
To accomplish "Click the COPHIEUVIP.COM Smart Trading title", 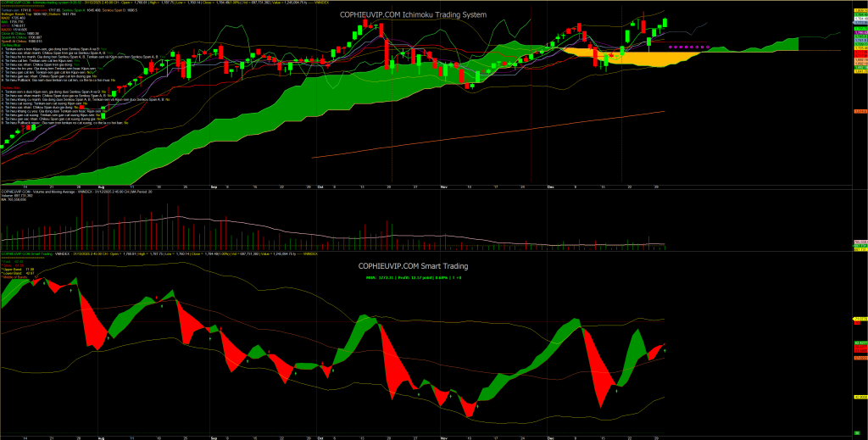I will pyautogui.click(x=414, y=265).
